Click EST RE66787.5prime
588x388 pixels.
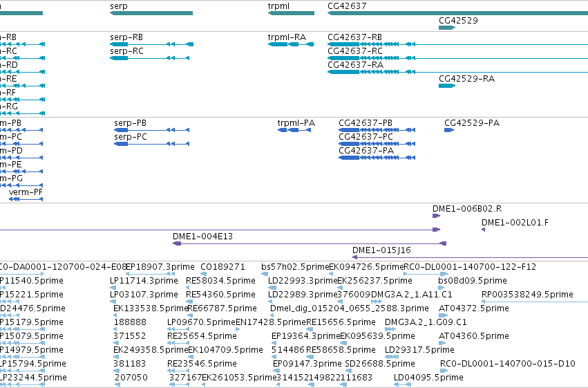(191, 315)
